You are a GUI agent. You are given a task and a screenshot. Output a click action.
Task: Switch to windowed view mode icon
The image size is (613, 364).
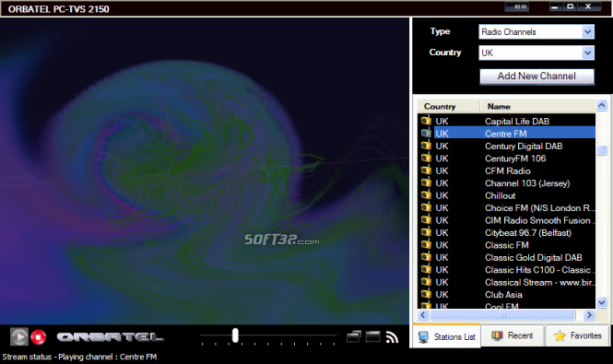[354, 336]
